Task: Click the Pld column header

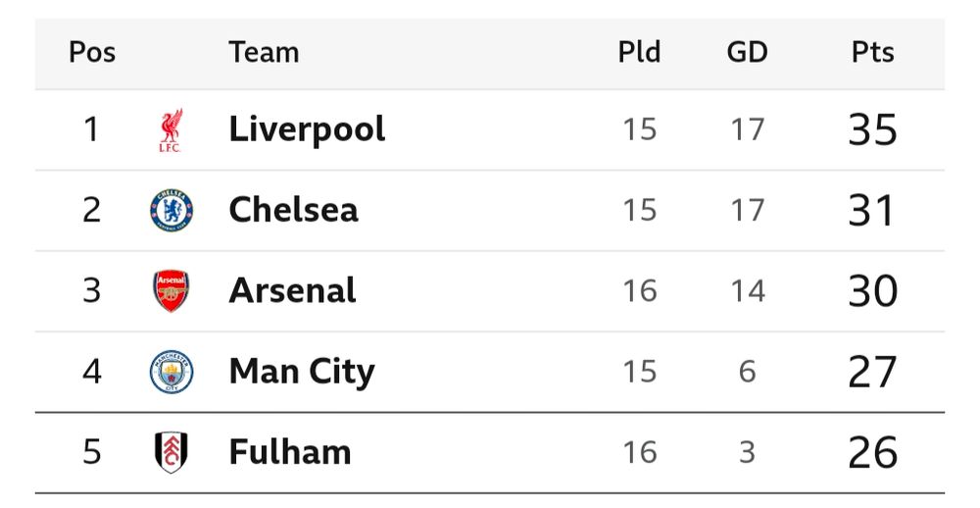Action: 639,53
